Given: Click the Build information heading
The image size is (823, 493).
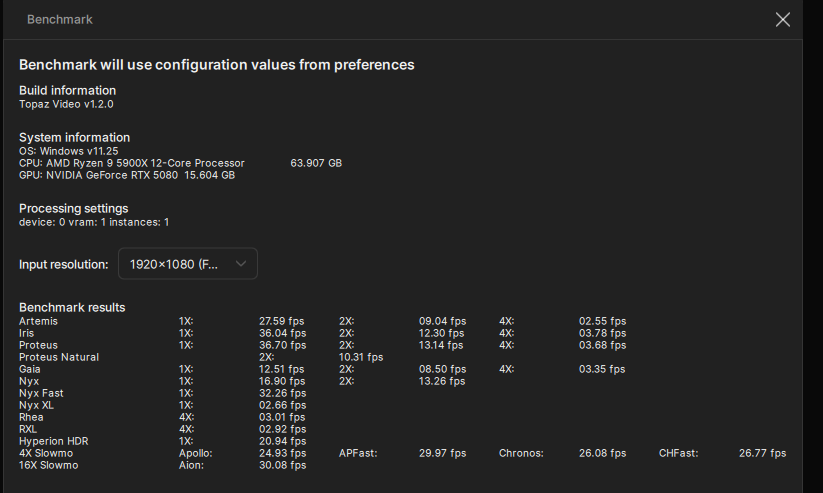Looking at the screenshot, I should (x=67, y=91).
